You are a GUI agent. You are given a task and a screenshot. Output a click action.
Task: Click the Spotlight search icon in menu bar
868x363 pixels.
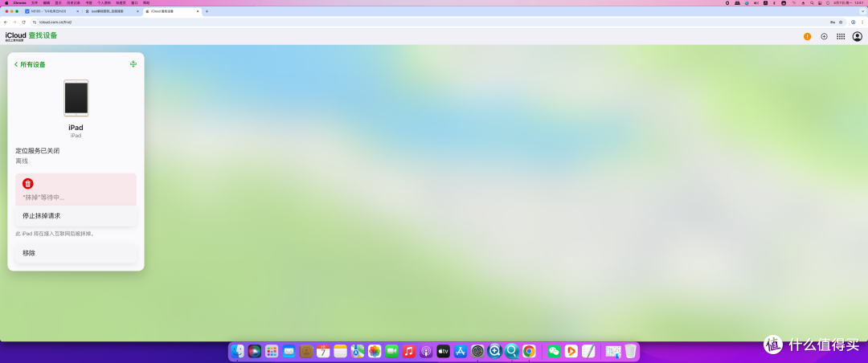812,2
